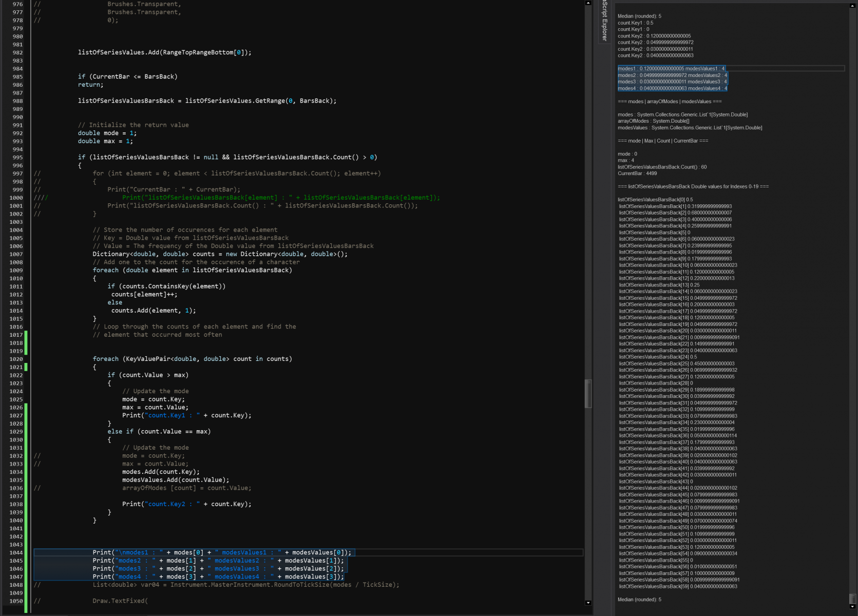The width and height of the screenshot is (858, 616).
Task: Click the Print modes2 code line
Action: 218,561
